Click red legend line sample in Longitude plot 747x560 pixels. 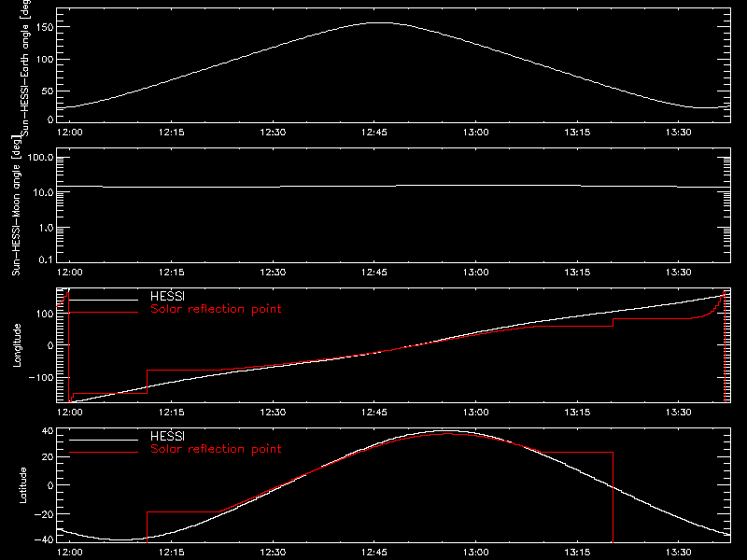tap(104, 313)
